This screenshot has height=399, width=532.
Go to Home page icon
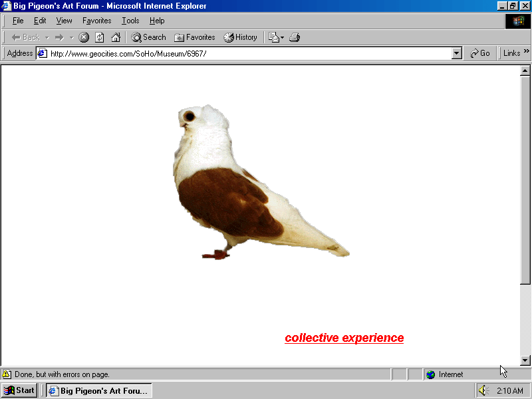[116, 37]
